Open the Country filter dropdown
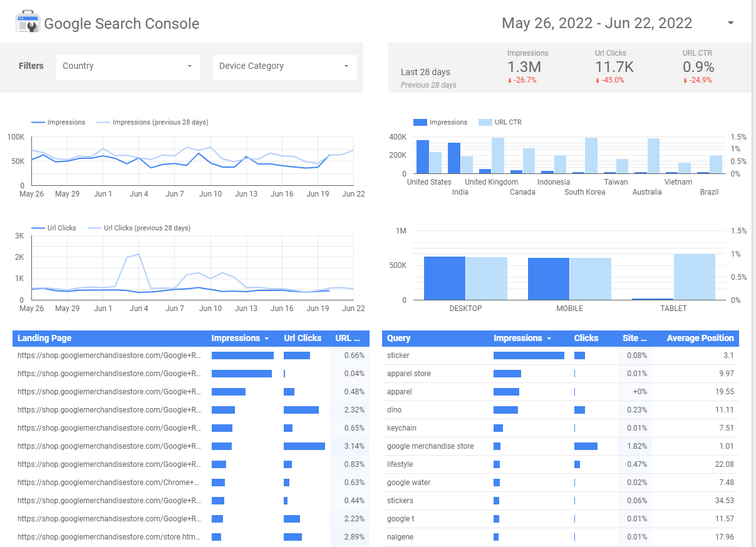The height and width of the screenshot is (547, 756). 128,66
